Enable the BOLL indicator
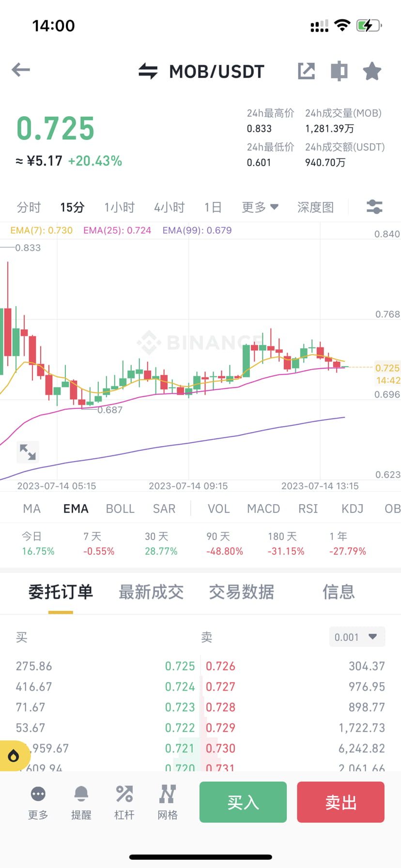Image resolution: width=401 pixels, height=868 pixels. click(120, 509)
